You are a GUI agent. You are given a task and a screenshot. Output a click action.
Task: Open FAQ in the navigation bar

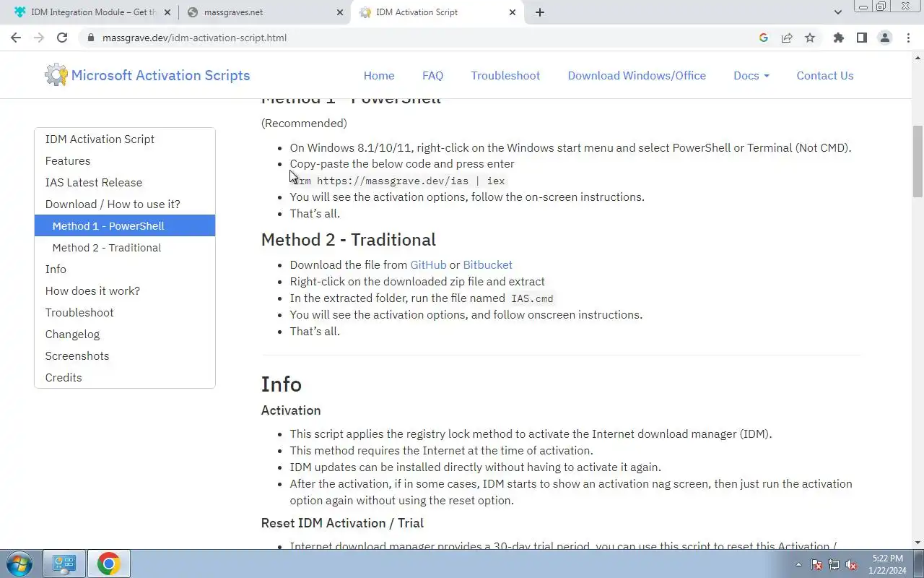[x=433, y=75]
